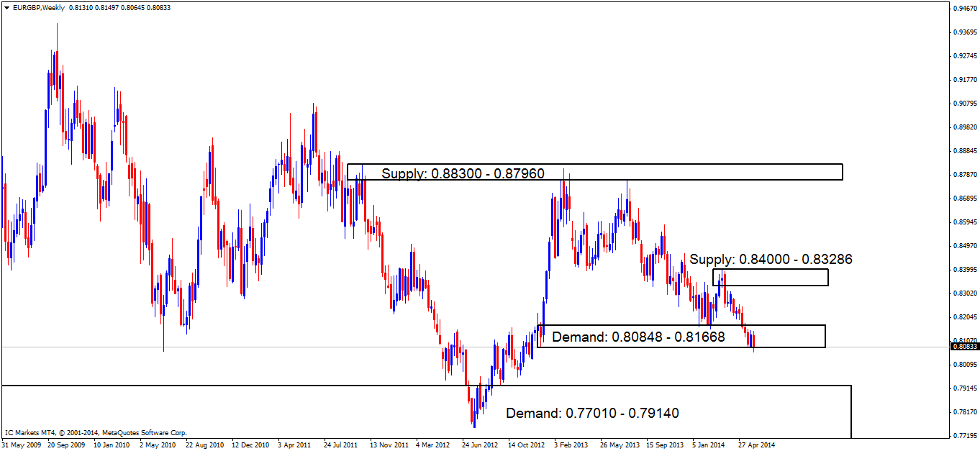Select the Supply: 0.88300 - 0.87960 label
The width and height of the screenshot is (980, 451).
pos(463,173)
